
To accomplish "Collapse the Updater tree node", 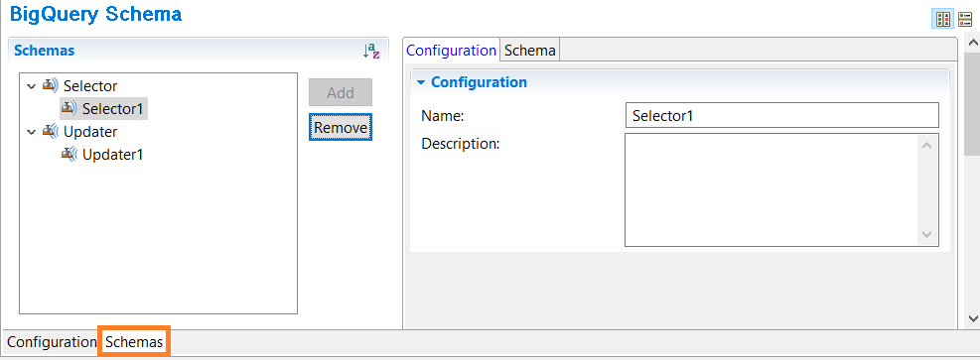I will coord(31,132).
